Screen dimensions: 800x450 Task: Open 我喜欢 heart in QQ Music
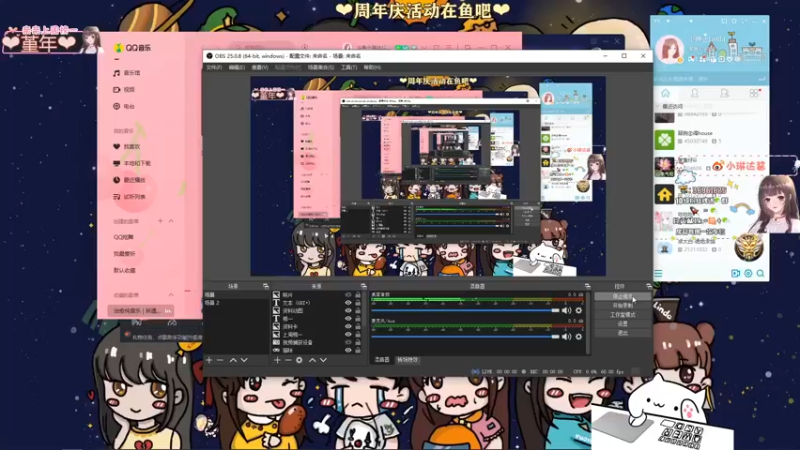pos(127,147)
